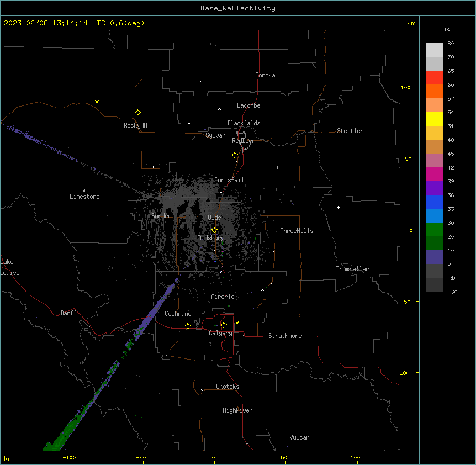This screenshot has width=476, height=465.
Task: Click the yellow V marker east of Calgary
Action: pyautogui.click(x=237, y=323)
